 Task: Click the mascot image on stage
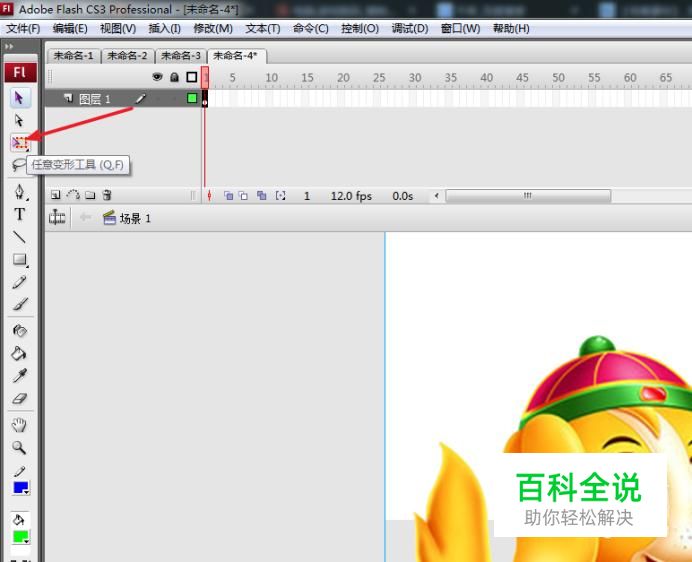click(552, 448)
